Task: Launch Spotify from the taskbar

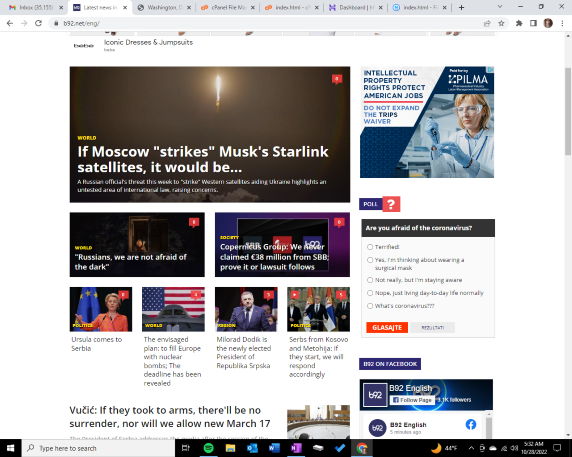Action: (208, 448)
